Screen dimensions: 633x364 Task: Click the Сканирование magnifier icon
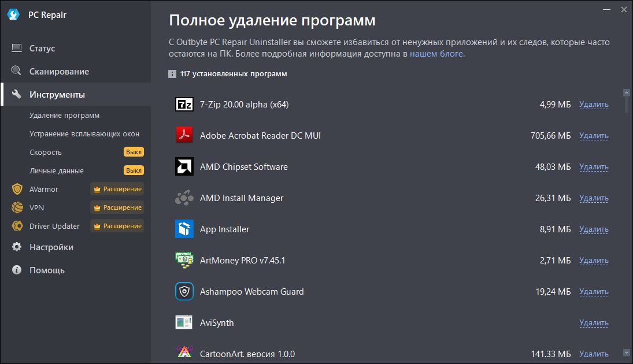16,70
